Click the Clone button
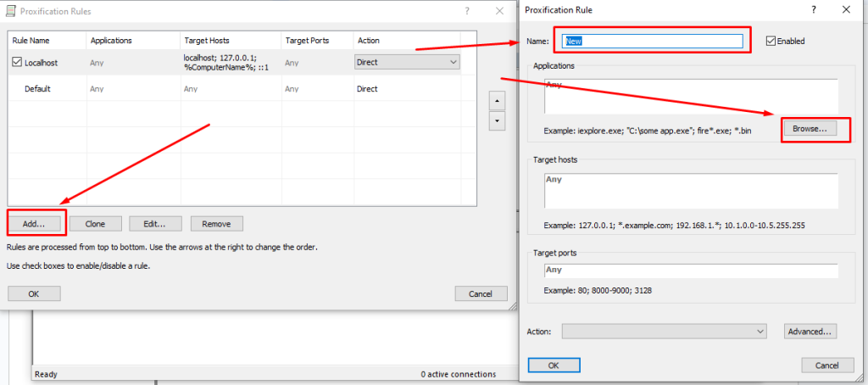The image size is (868, 385). (95, 224)
